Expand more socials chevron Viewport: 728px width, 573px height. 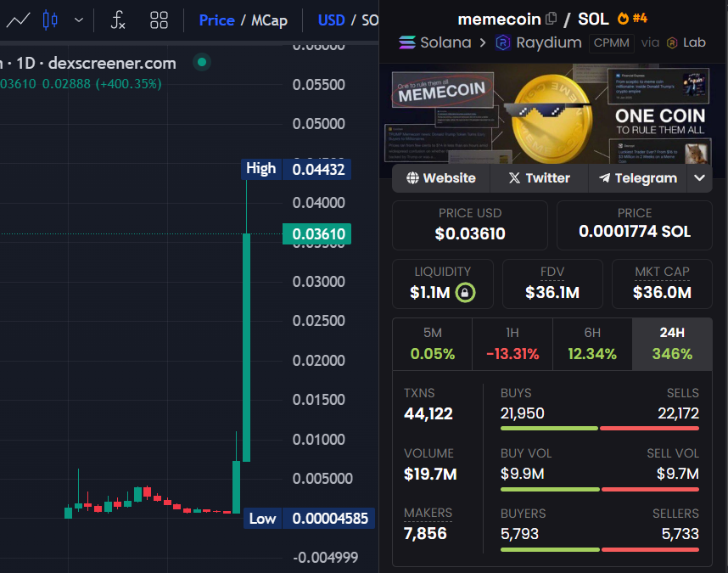699,178
